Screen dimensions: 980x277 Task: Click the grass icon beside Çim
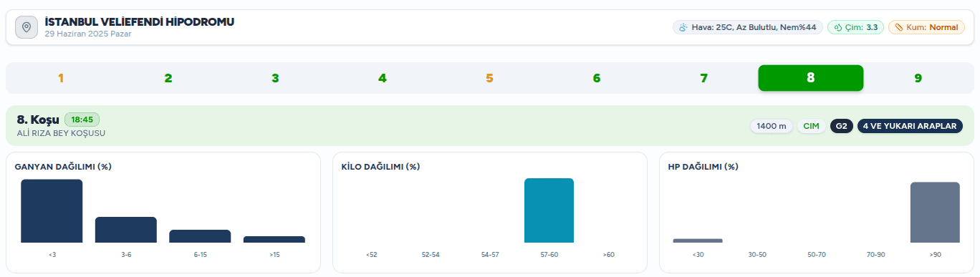point(838,27)
